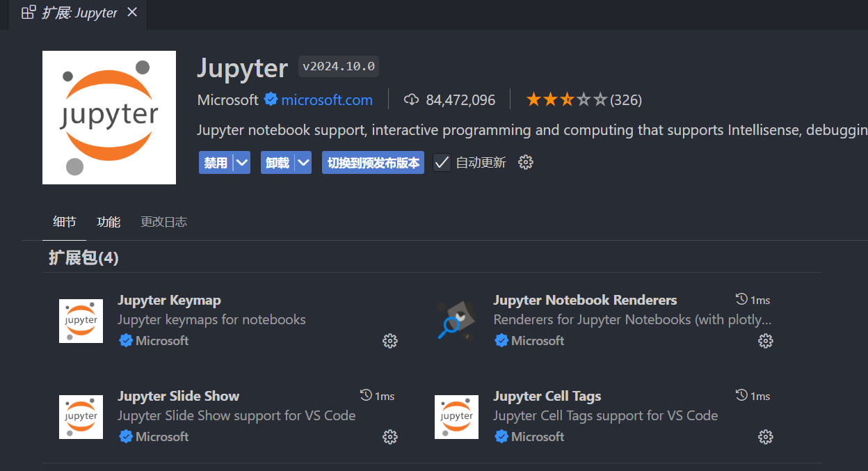868x471 pixels.
Task: Switch to the 功能 tab
Action: click(x=108, y=222)
